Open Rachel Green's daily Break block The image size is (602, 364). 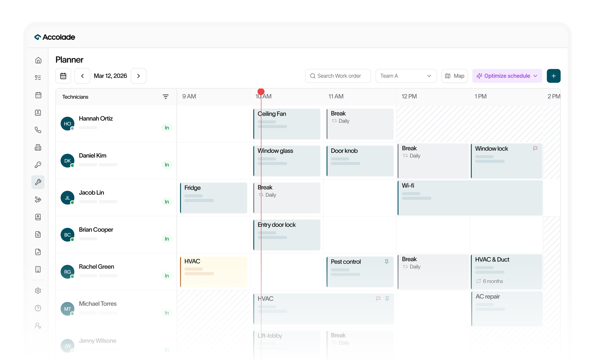tap(433, 272)
